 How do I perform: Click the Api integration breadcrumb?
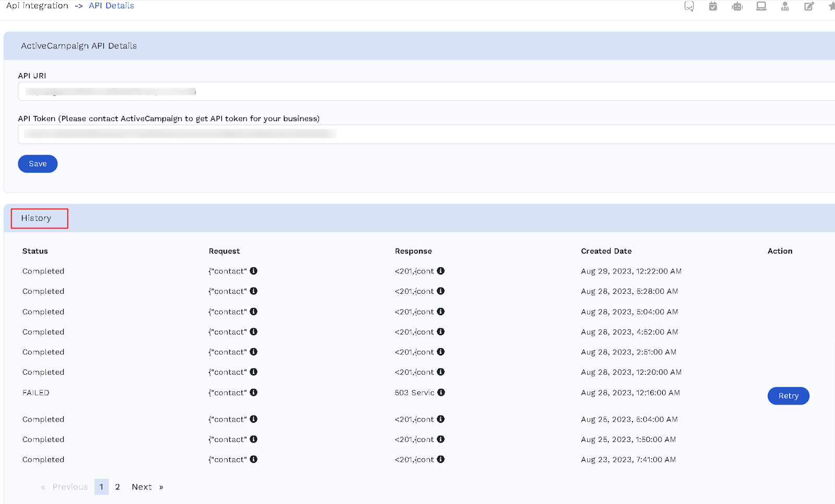(37, 6)
